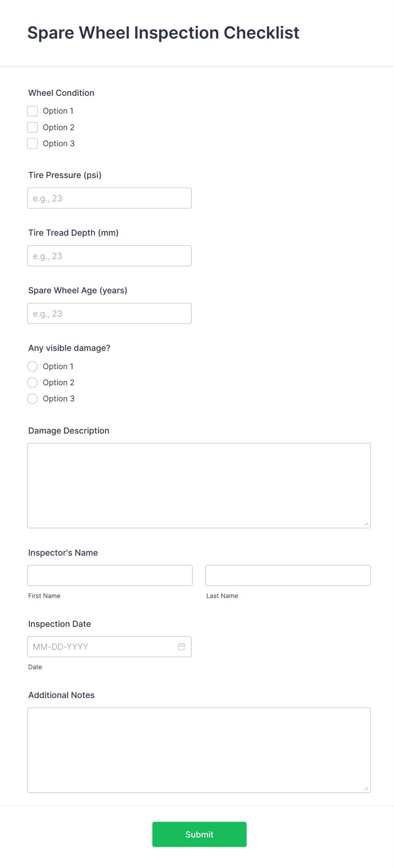Click the Inspector's Name section label
Image resolution: width=394 pixels, height=868 pixels.
pyautogui.click(x=63, y=552)
